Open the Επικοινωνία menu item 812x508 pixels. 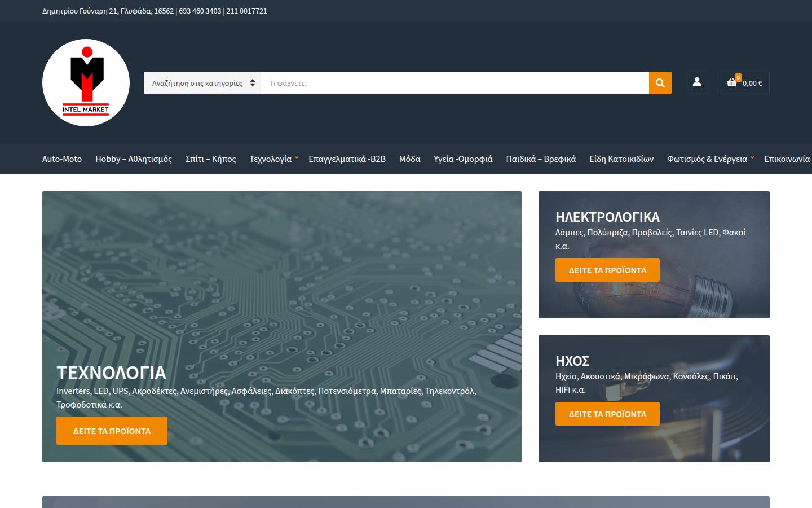[787, 159]
